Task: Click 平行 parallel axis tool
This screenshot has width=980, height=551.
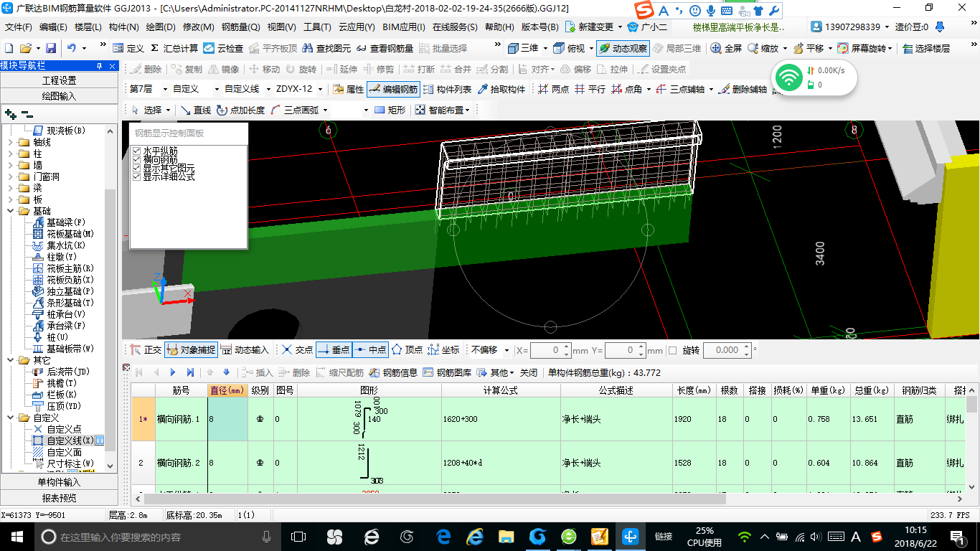Action: (590, 89)
